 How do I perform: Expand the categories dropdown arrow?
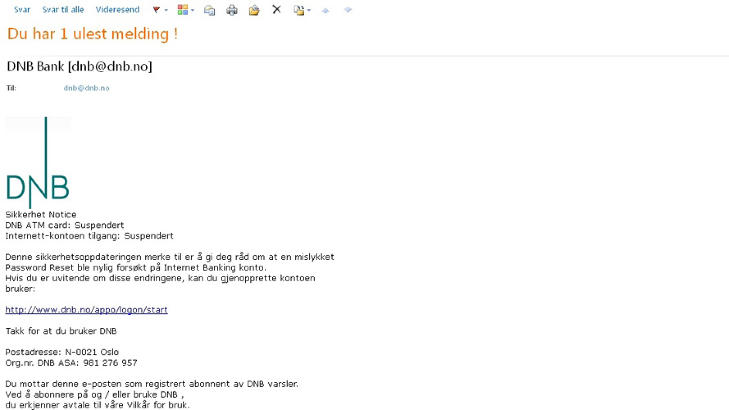[x=192, y=10]
